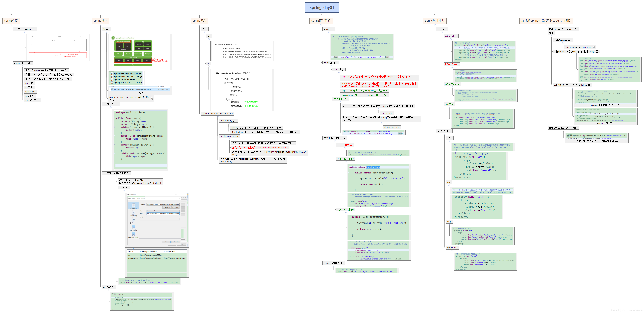
Task: Select the struts-crm exercise branch node
Action: pos(546,20)
